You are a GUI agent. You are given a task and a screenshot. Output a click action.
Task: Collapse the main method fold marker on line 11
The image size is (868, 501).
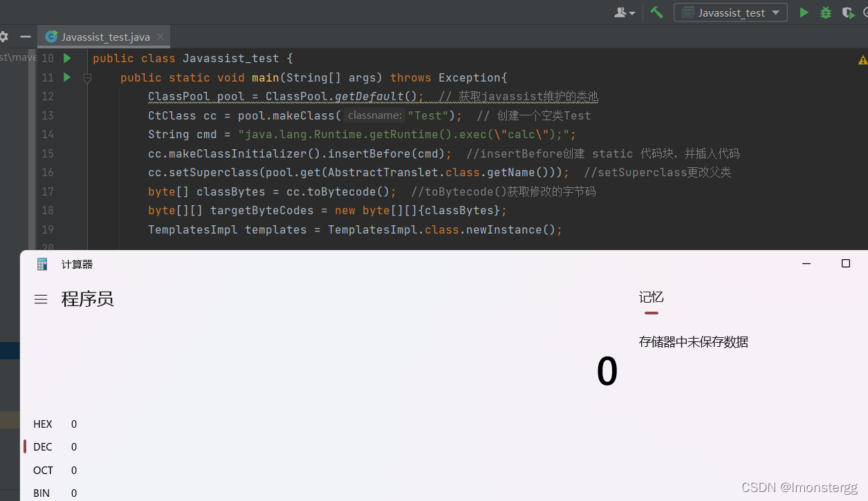pyautogui.click(x=87, y=78)
